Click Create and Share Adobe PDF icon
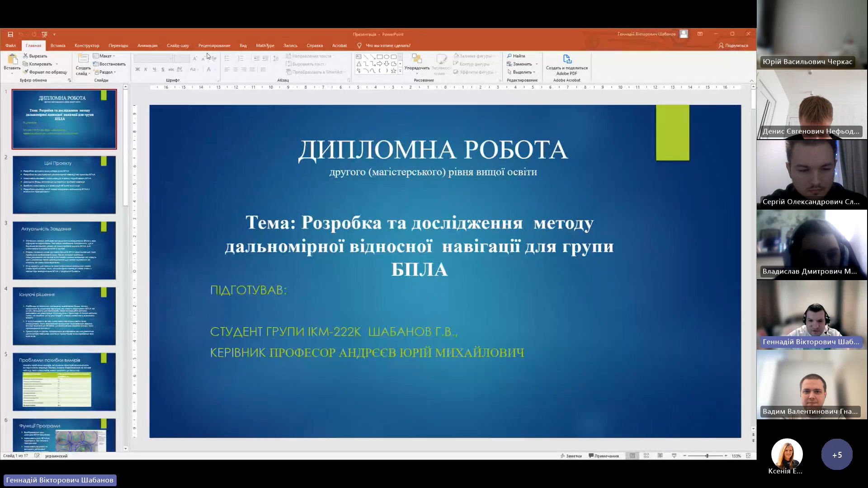This screenshot has height=488, width=868. pyautogui.click(x=567, y=59)
